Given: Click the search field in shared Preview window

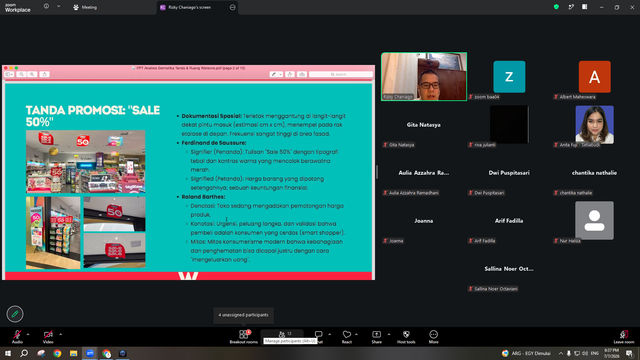Looking at the screenshot, I should [340, 74].
